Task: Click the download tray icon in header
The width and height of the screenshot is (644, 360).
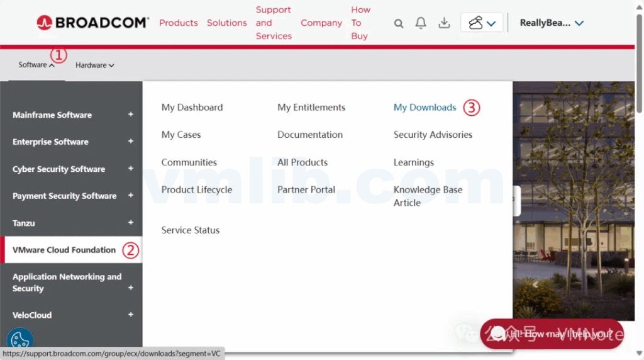Action: (444, 23)
